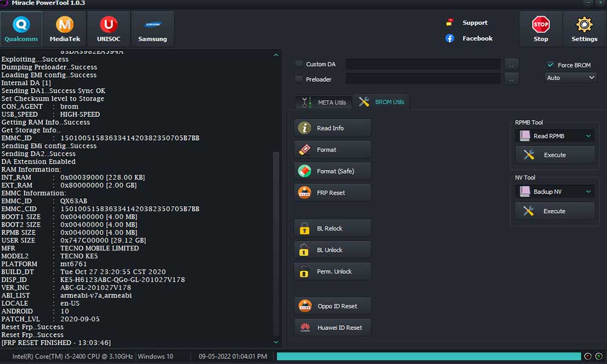Screen dimensions: 607x364
Task: Click the Preloader path field
Action: (x=422, y=79)
